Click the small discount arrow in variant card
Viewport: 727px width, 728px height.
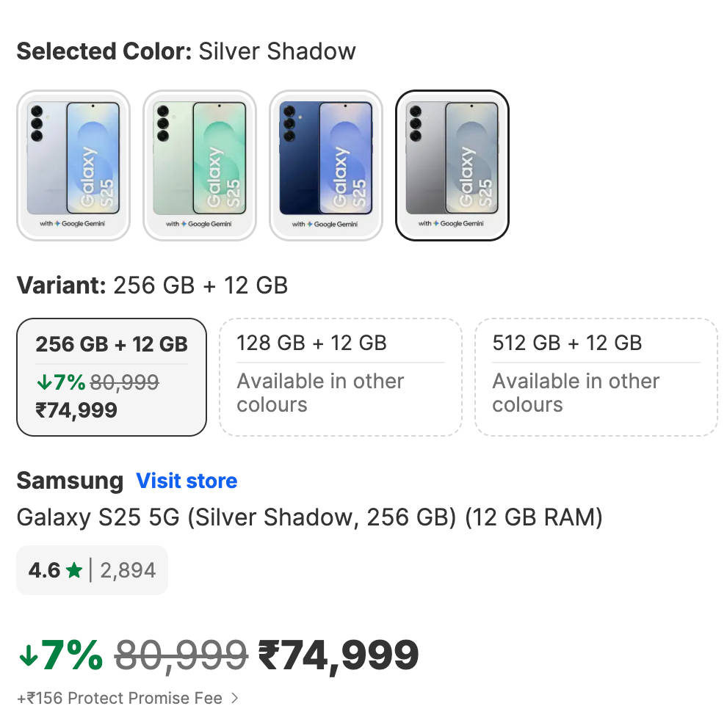[43, 382]
